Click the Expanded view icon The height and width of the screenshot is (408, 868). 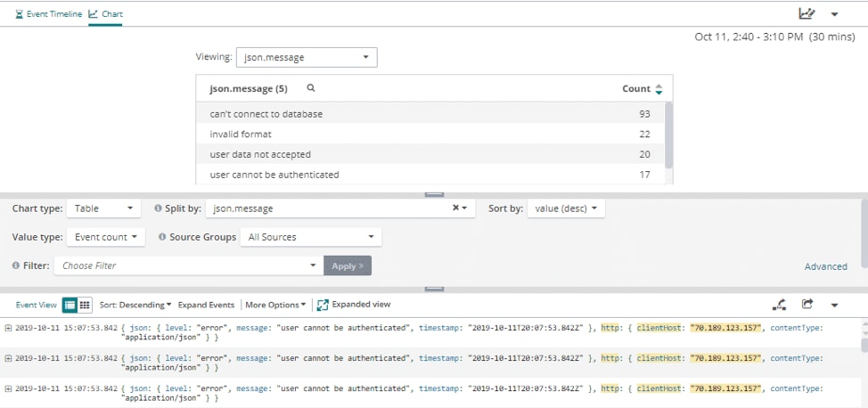(x=323, y=305)
